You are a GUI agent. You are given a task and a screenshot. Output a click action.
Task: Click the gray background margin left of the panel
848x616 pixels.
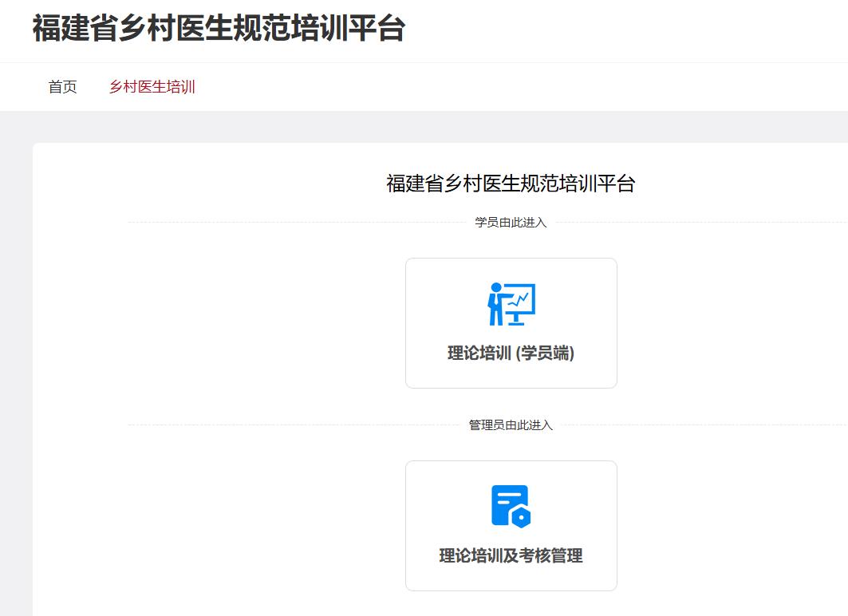click(x=16, y=359)
